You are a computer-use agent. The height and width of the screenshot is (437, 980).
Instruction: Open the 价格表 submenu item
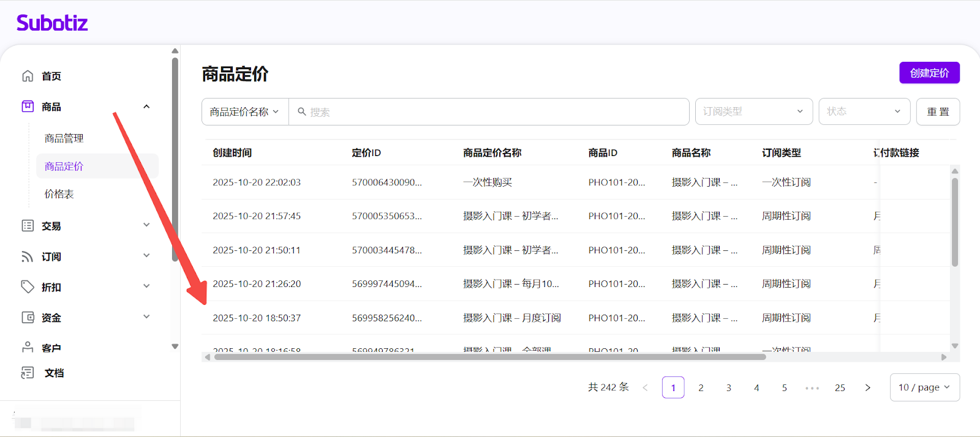pos(59,194)
